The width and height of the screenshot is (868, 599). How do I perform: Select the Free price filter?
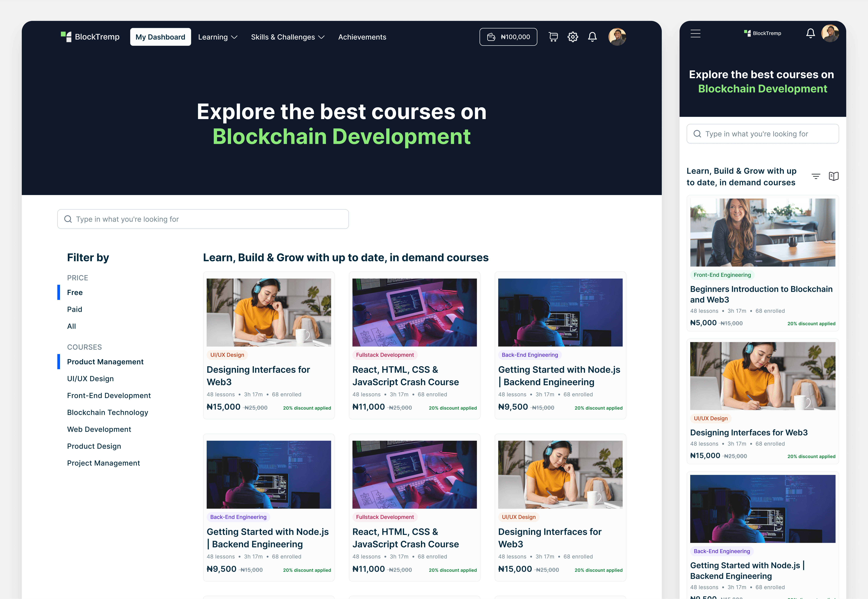(75, 292)
